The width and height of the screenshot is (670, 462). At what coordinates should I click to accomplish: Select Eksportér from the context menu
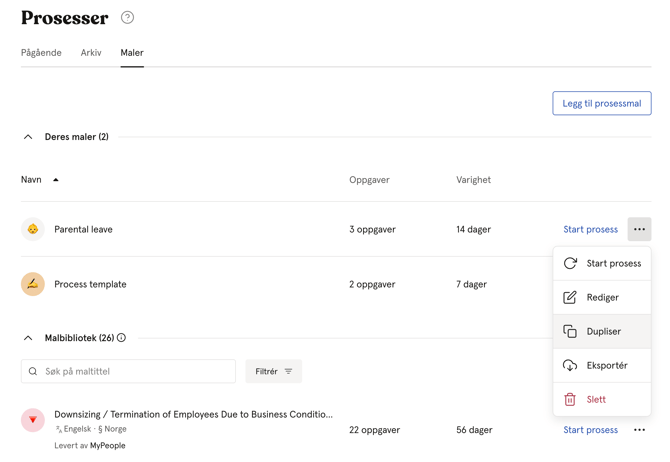(602, 365)
